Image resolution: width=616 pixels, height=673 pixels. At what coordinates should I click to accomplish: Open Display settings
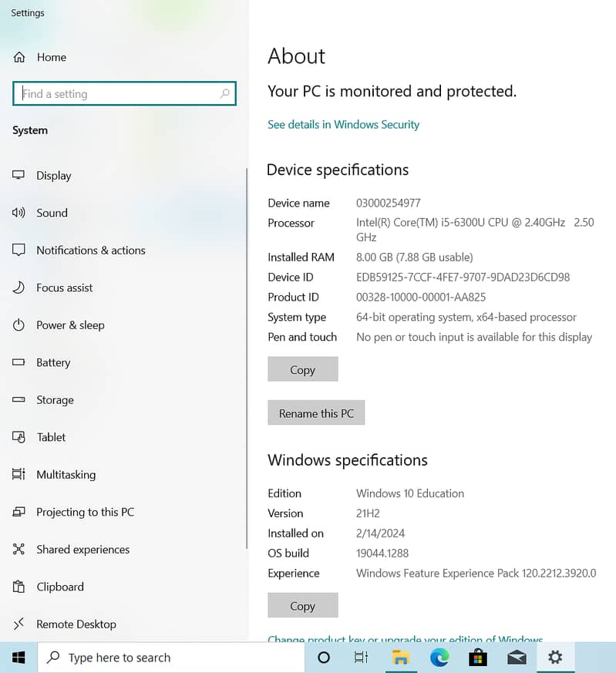[53, 176]
